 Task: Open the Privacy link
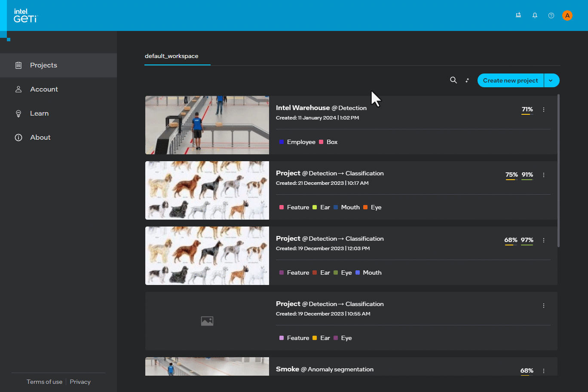click(x=80, y=382)
